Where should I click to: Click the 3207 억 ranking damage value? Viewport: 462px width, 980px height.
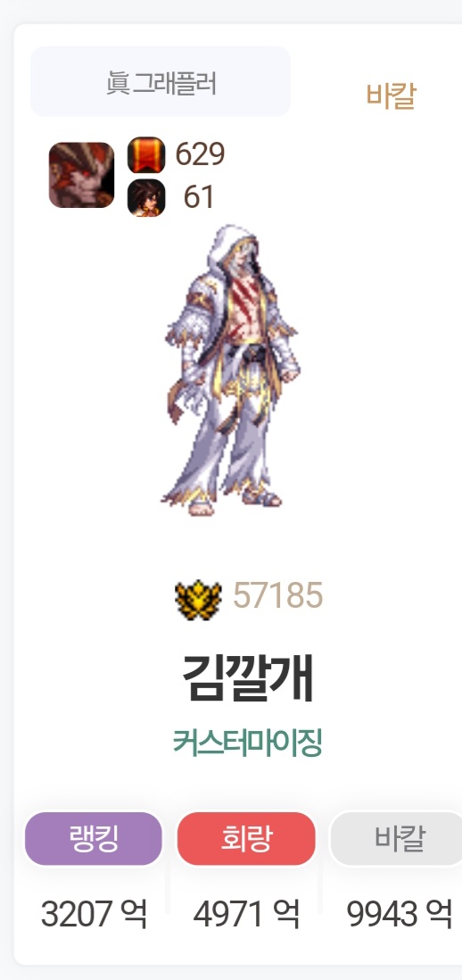[x=94, y=915]
